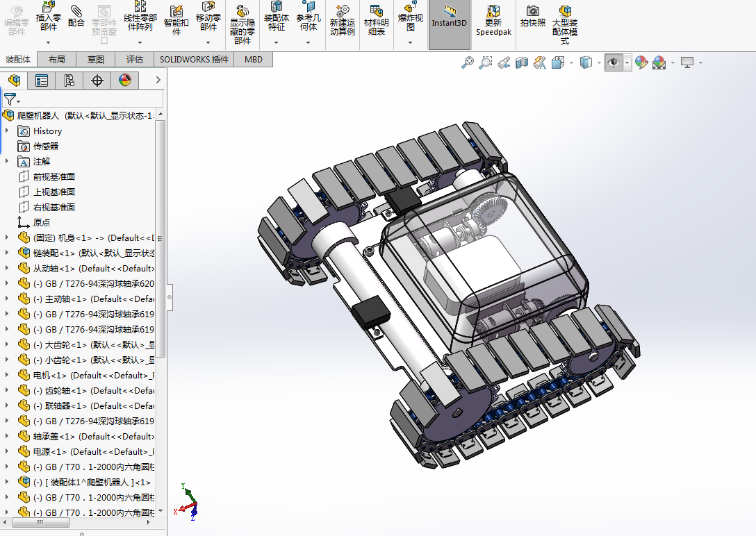Open Bill of Materials (材料明细表)
Image resolution: width=756 pixels, height=536 pixels.
point(376,20)
